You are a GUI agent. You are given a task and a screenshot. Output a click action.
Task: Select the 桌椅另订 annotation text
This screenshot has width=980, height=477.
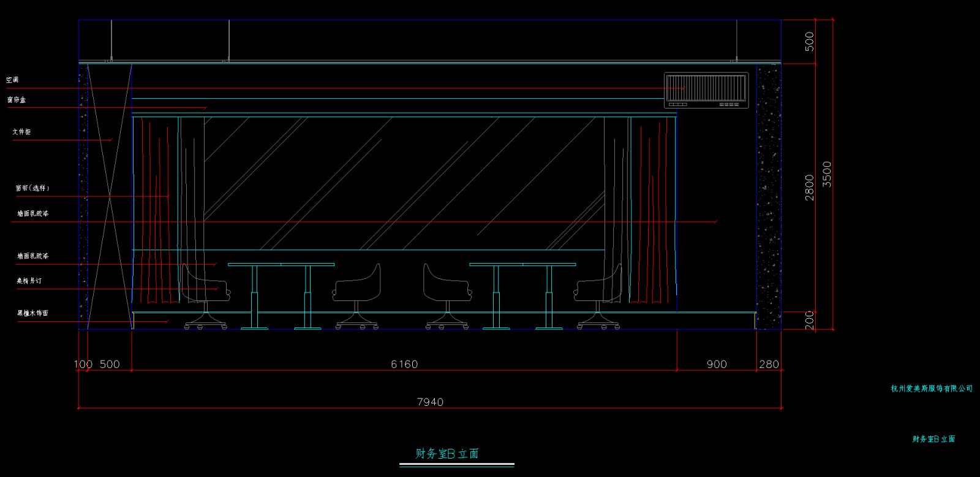coord(29,281)
